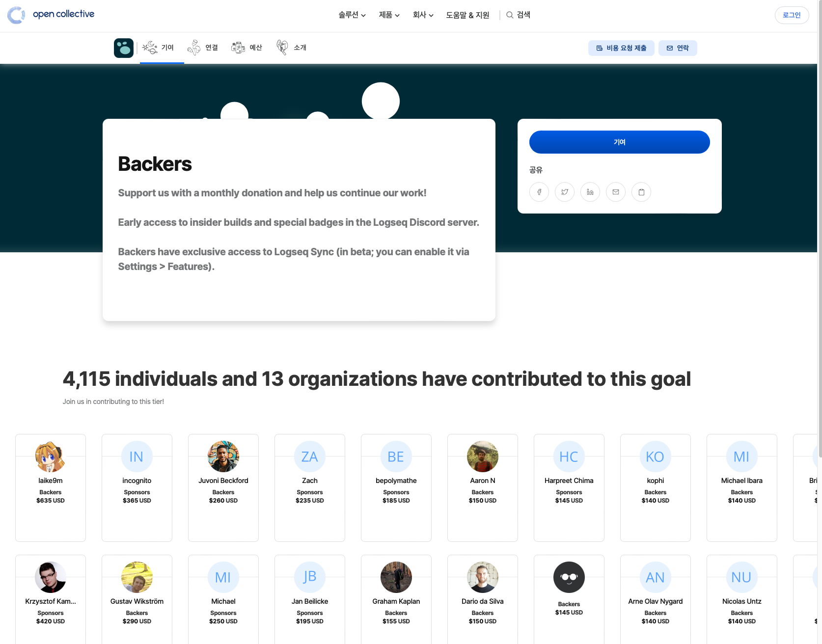This screenshot has height=644, width=822.
Task: Open Arne Olav Nygard's AN avatar
Action: tap(656, 577)
